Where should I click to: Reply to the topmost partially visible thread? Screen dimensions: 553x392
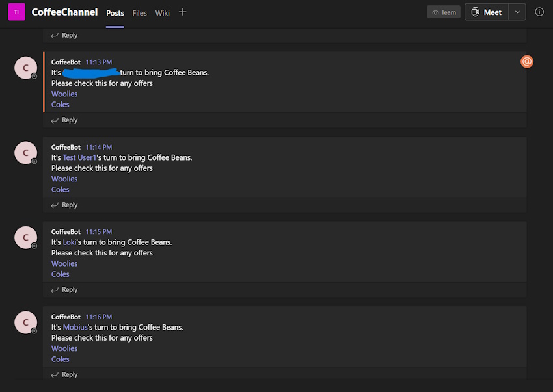(x=64, y=35)
